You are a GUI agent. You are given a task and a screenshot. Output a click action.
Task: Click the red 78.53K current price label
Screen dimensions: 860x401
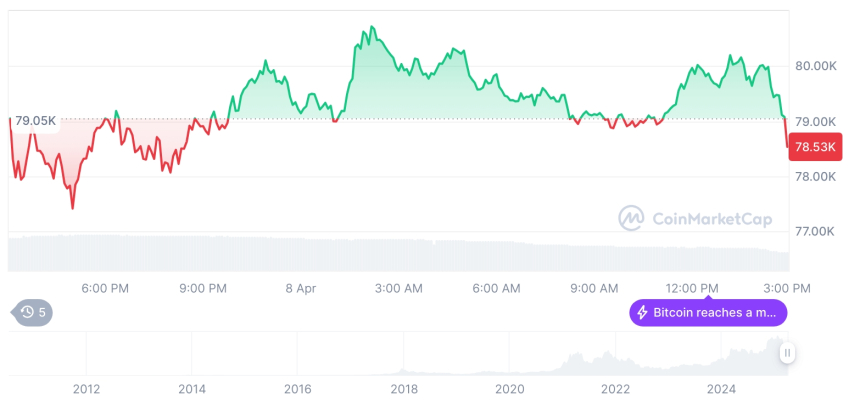[x=815, y=148]
